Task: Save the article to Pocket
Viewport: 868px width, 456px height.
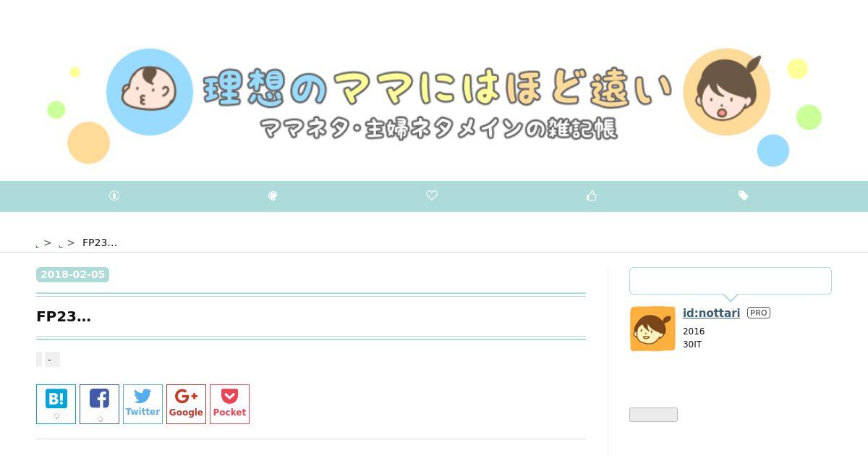Action: [229, 404]
